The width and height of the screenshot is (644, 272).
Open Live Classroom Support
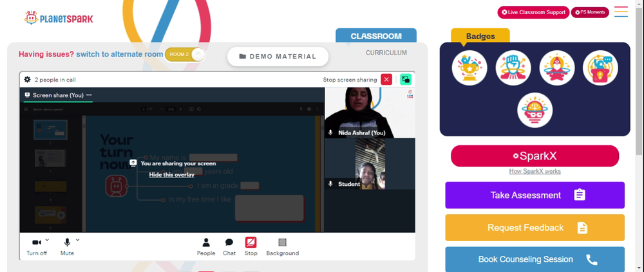(x=533, y=12)
